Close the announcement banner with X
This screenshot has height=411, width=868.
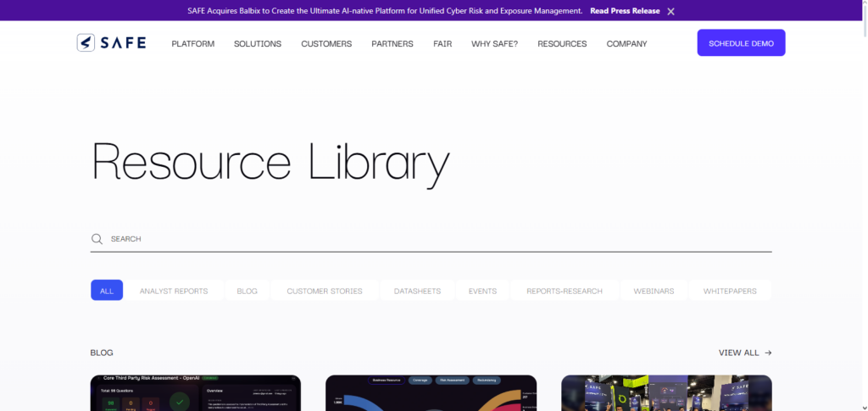click(670, 11)
